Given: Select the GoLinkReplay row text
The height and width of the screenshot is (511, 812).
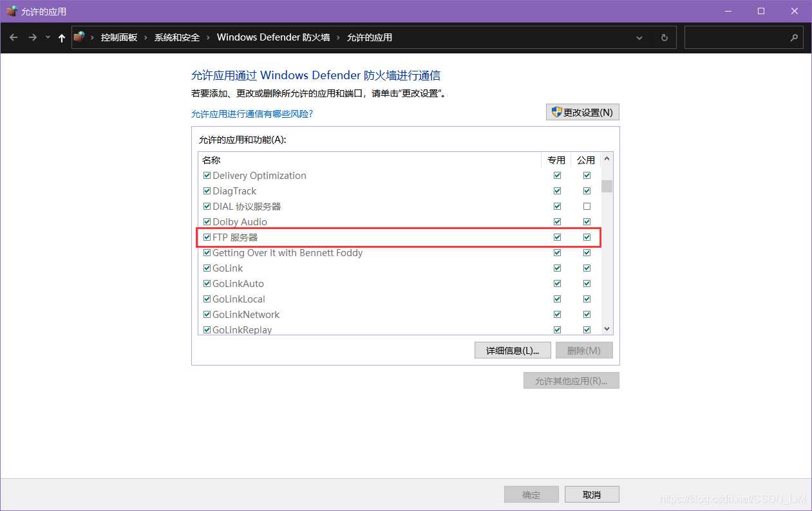Looking at the screenshot, I should coord(242,330).
